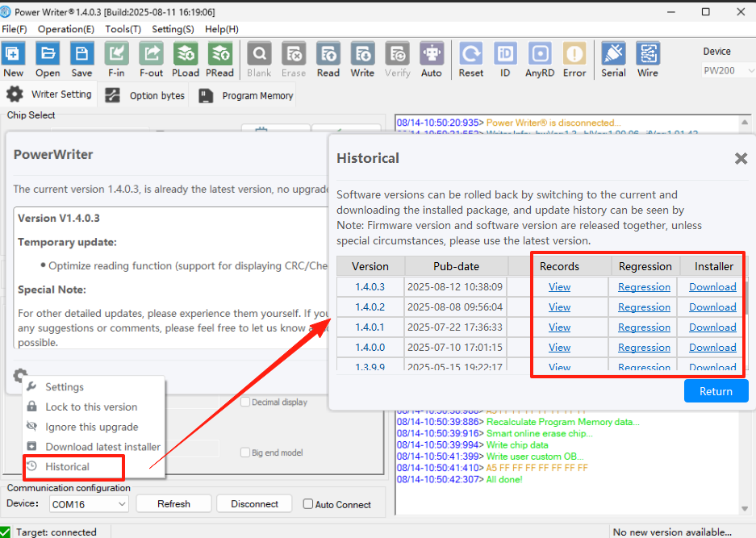
Task: Download installer for version 1.4.0.2
Action: [712, 307]
